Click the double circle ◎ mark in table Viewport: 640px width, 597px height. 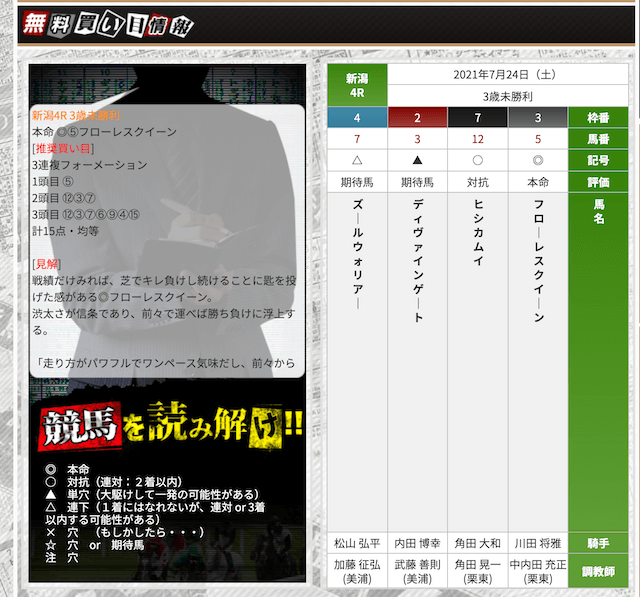point(538,160)
